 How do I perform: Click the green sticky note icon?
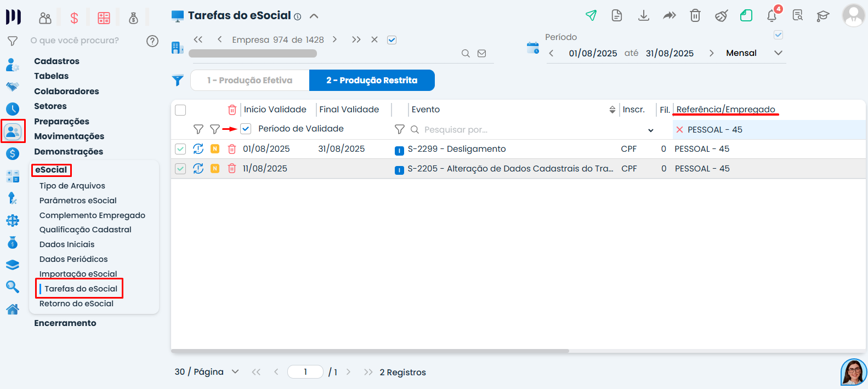click(x=746, y=15)
